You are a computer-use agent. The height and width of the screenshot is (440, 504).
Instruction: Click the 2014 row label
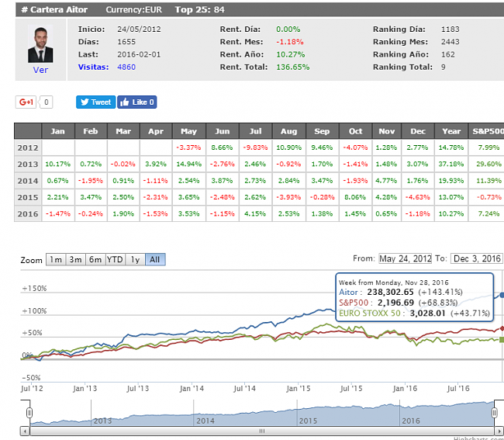[28, 181]
